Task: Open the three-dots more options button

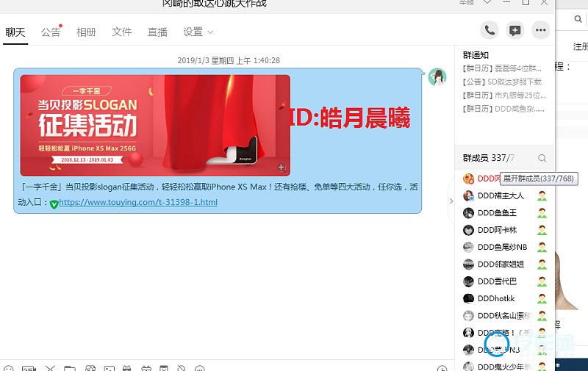Action: (x=542, y=30)
